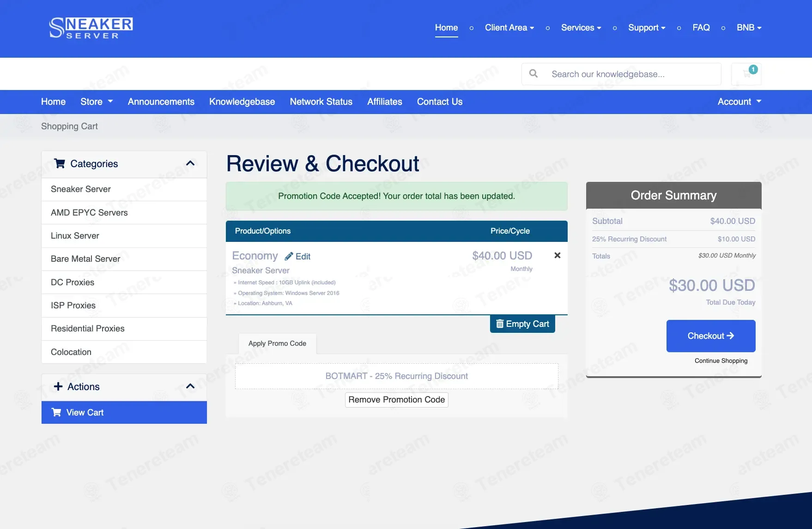Click the BOTMART 25% Recurring Discount text
This screenshot has width=812, height=529.
pos(396,376)
